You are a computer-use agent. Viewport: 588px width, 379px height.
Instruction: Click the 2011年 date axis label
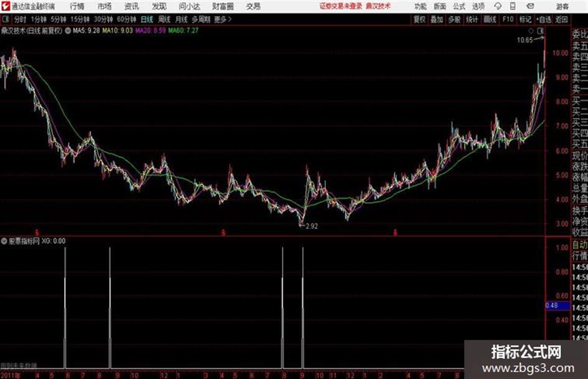(11, 375)
